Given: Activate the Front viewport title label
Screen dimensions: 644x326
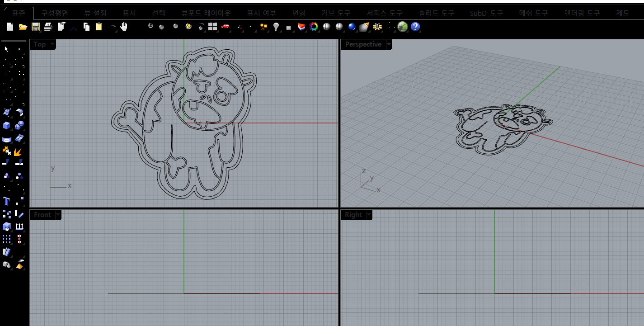Looking at the screenshot, I should tap(42, 215).
